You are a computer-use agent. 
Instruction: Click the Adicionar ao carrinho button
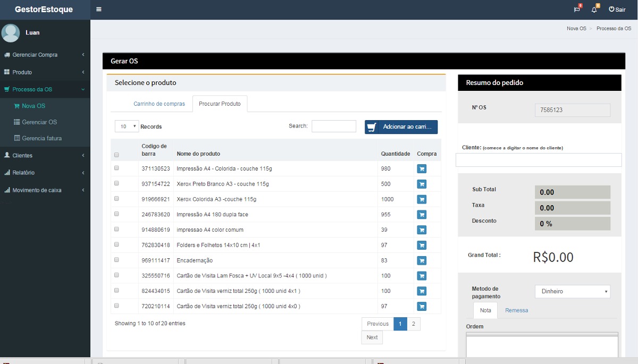[401, 127]
